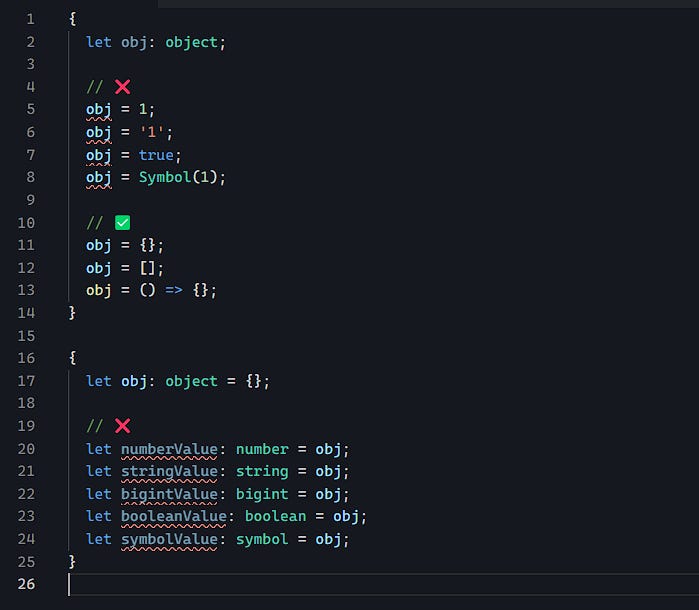The image size is (699, 610).
Task: Click line number 1 in the gutter
Action: coord(30,19)
